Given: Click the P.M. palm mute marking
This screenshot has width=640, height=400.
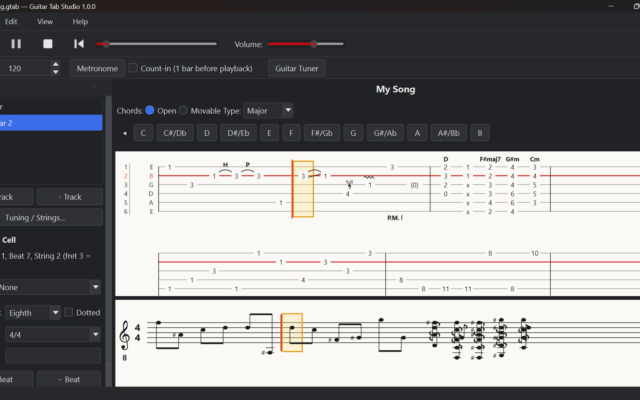Looking at the screenshot, I should click(395, 218).
